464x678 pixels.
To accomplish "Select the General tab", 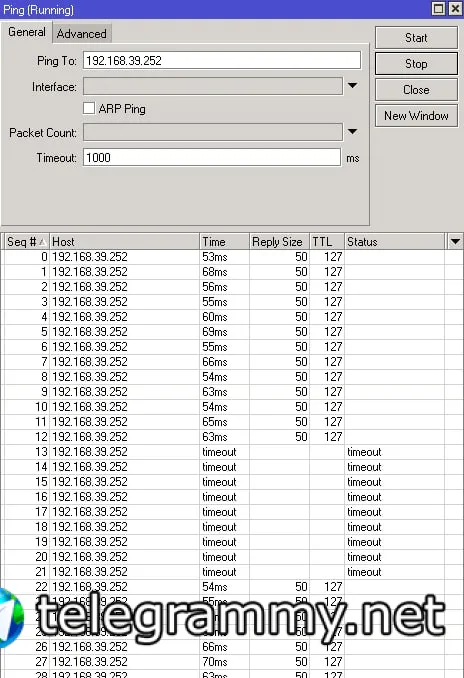I will (x=27, y=32).
